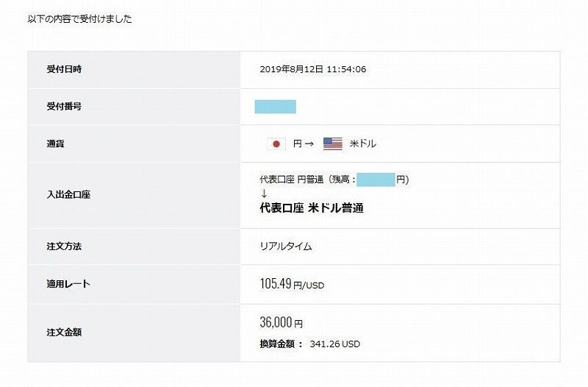Image resolution: width=588 pixels, height=387 pixels.
Task: Select the date 2019年8月12日 11:54:06
Action: point(313,69)
